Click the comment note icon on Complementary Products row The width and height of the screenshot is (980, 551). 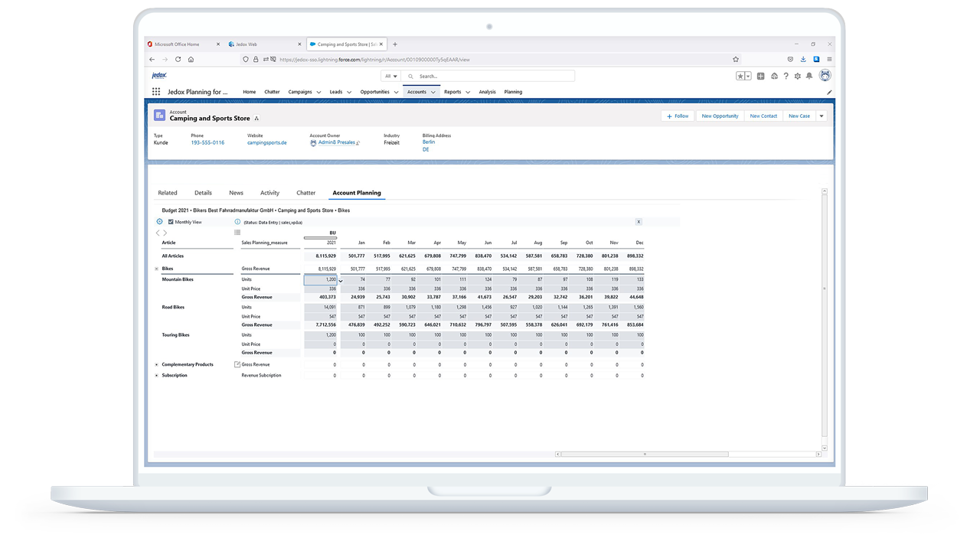[x=237, y=364]
